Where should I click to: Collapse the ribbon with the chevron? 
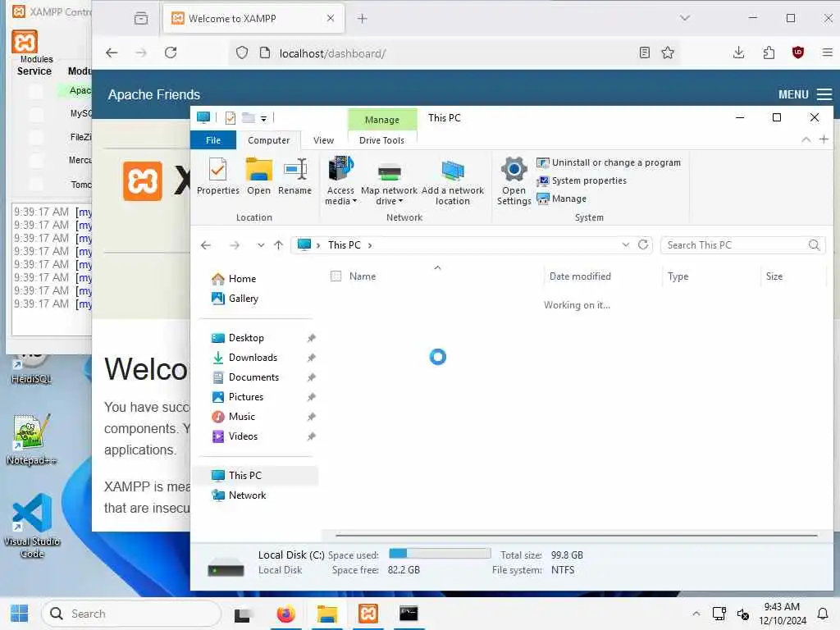pyautogui.click(x=806, y=139)
